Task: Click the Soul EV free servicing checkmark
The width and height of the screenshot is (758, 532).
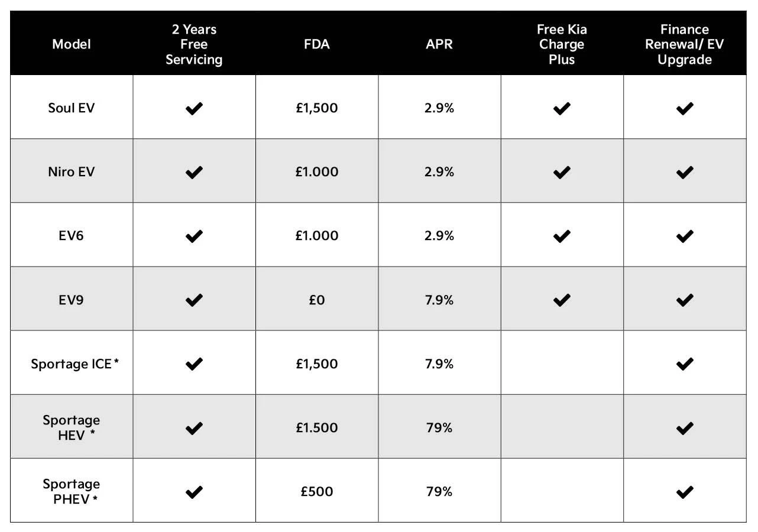Action: [194, 108]
